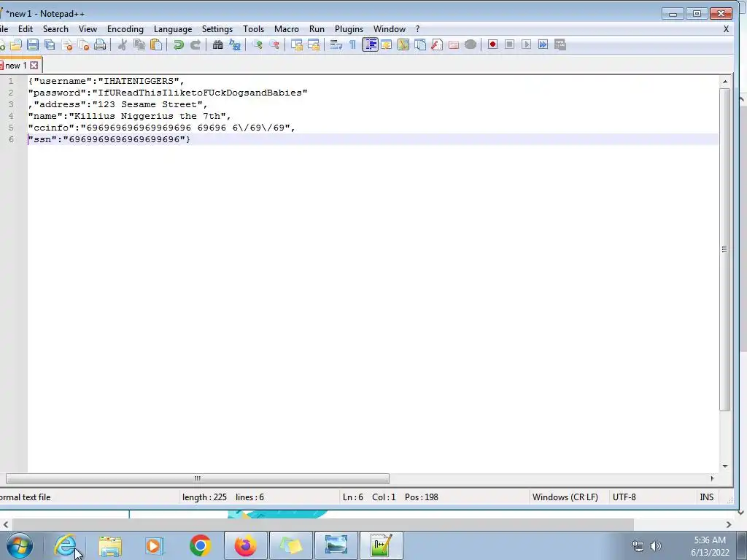Open the Plugins menu
The image size is (747, 560).
point(349,29)
